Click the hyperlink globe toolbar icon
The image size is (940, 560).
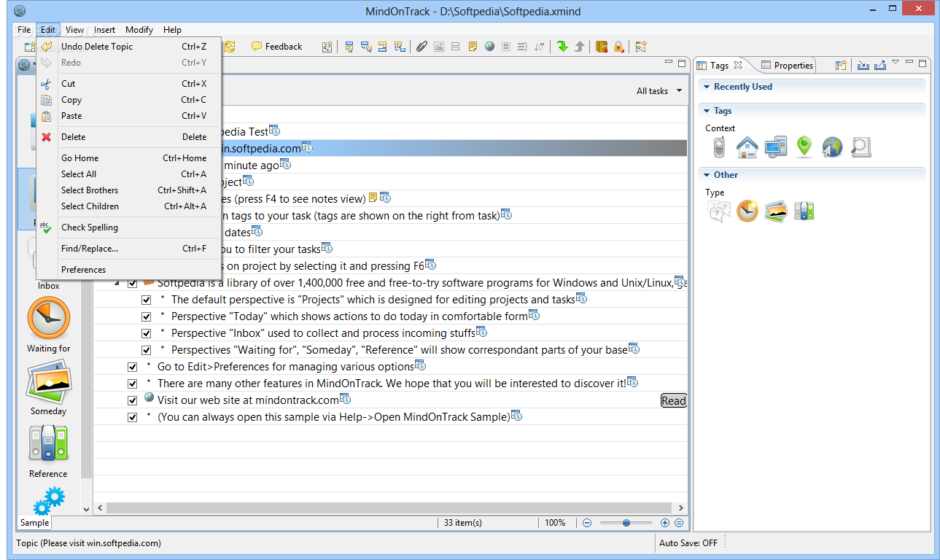click(x=489, y=47)
